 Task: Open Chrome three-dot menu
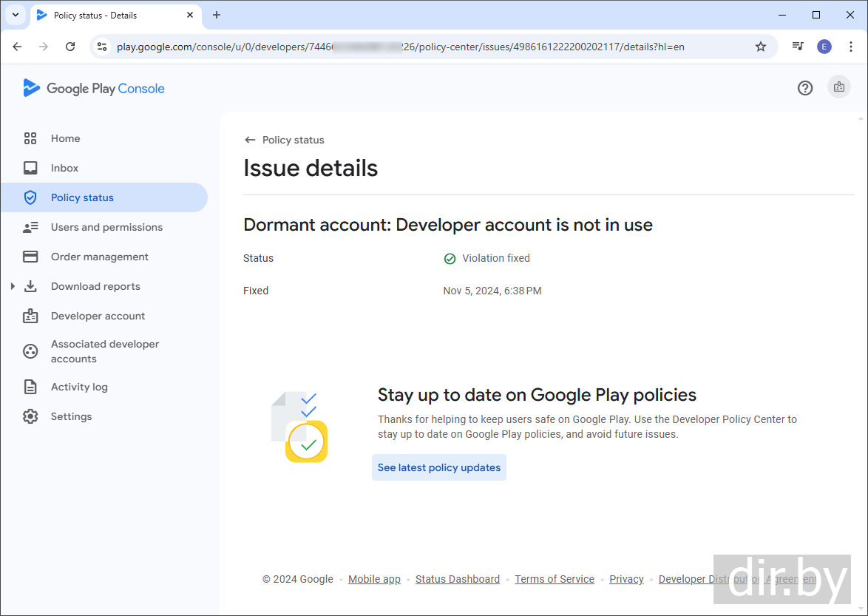pyautogui.click(x=851, y=47)
